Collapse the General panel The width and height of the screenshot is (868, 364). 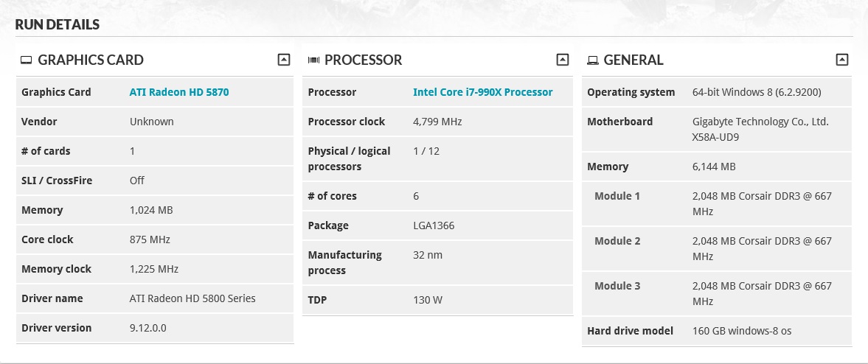842,60
